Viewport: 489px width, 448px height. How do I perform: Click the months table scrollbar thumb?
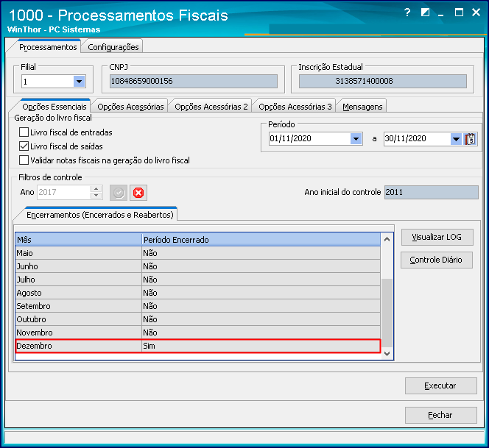tap(387, 313)
